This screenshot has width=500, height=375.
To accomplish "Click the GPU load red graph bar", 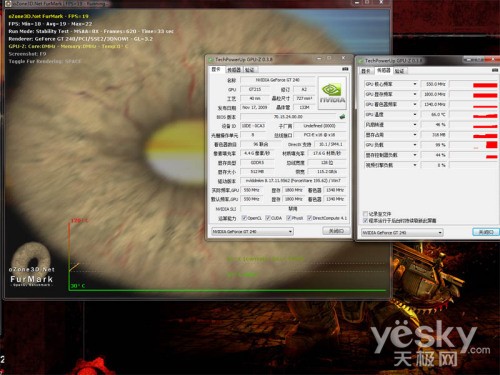I will tap(492, 145).
